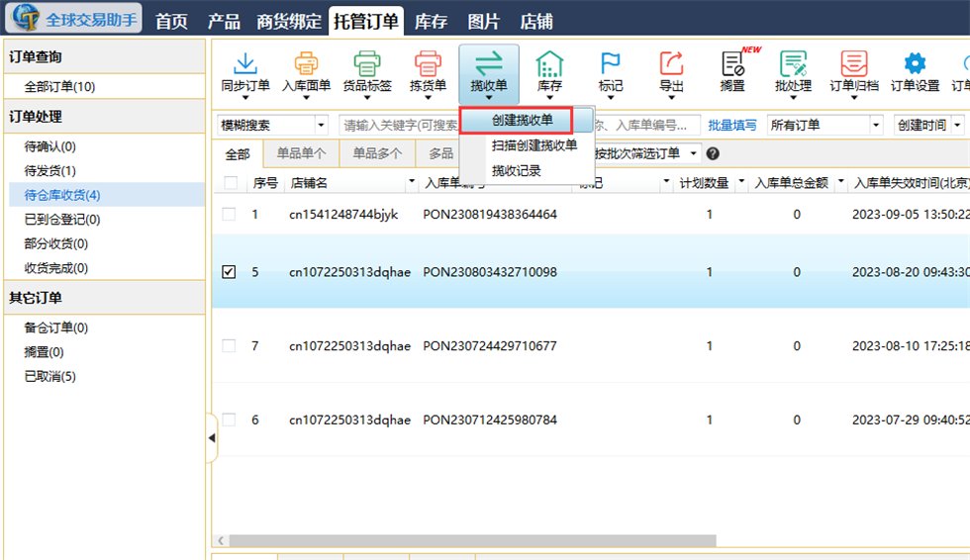The height and width of the screenshot is (560, 970).
Task: Switch to the 商货绑定 tab
Action: [289, 22]
